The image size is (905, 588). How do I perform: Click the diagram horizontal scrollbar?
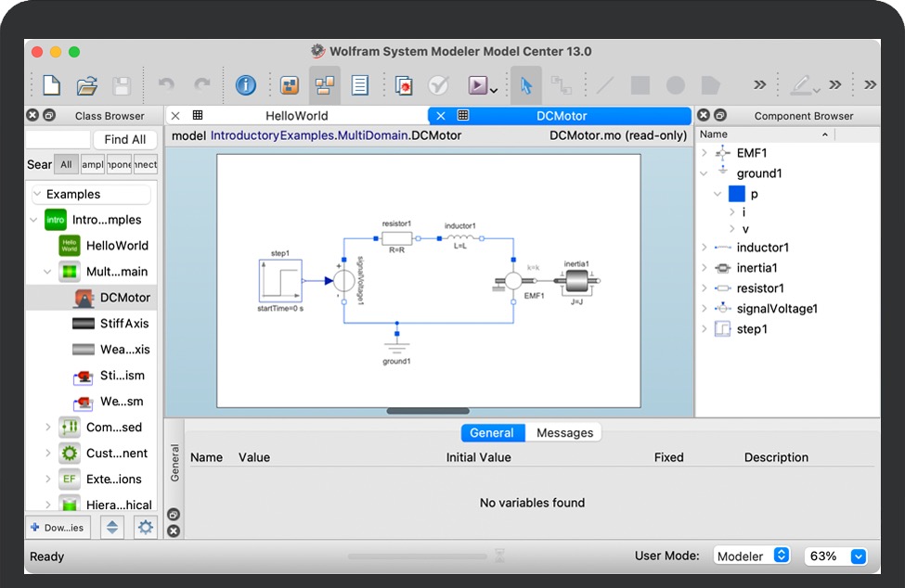click(x=428, y=411)
